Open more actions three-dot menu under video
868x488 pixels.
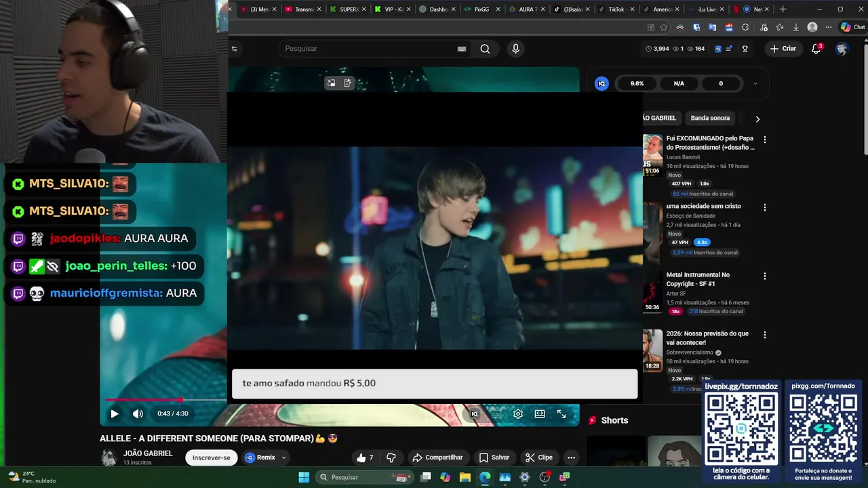[571, 457]
